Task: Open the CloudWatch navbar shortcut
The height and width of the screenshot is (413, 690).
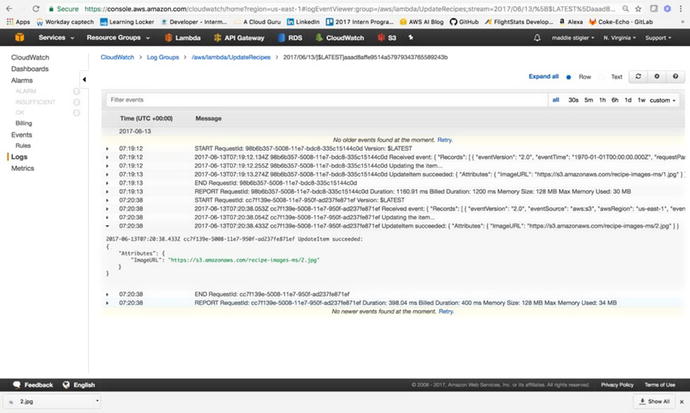Action: [x=340, y=38]
